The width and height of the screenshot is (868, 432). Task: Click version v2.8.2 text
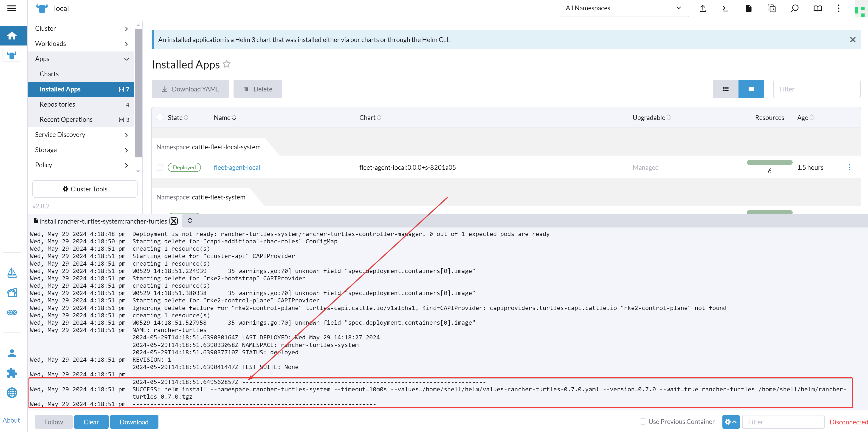[41, 206]
